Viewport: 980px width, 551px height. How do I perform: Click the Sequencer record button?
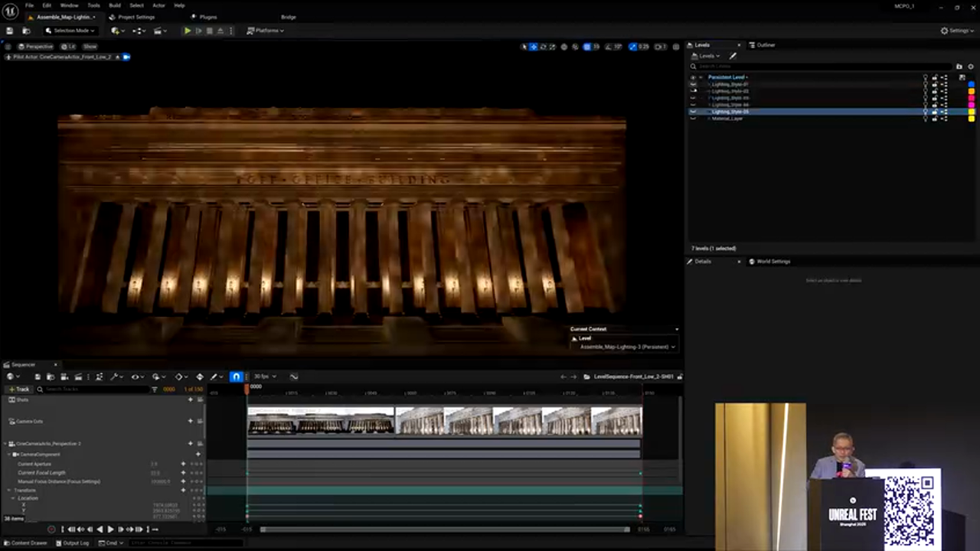[51, 529]
